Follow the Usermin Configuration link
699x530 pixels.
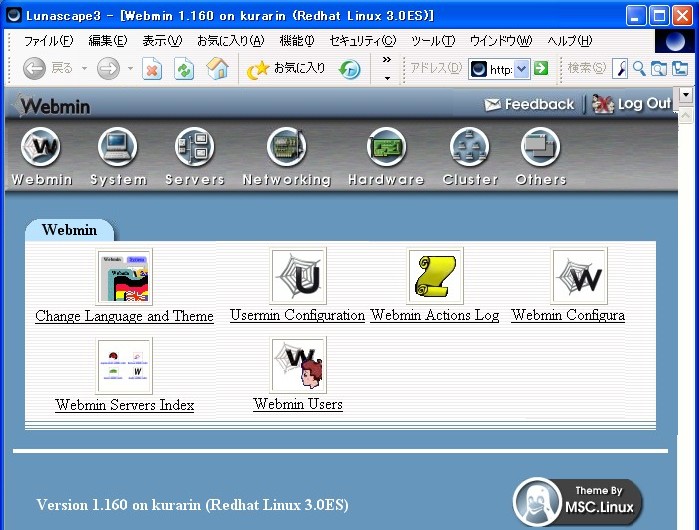click(x=297, y=315)
